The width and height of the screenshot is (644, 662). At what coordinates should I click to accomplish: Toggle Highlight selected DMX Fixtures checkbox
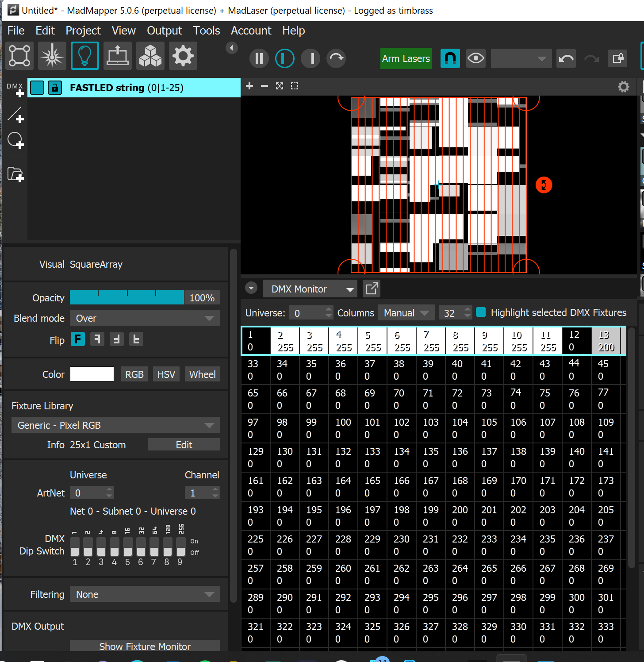pyautogui.click(x=481, y=312)
